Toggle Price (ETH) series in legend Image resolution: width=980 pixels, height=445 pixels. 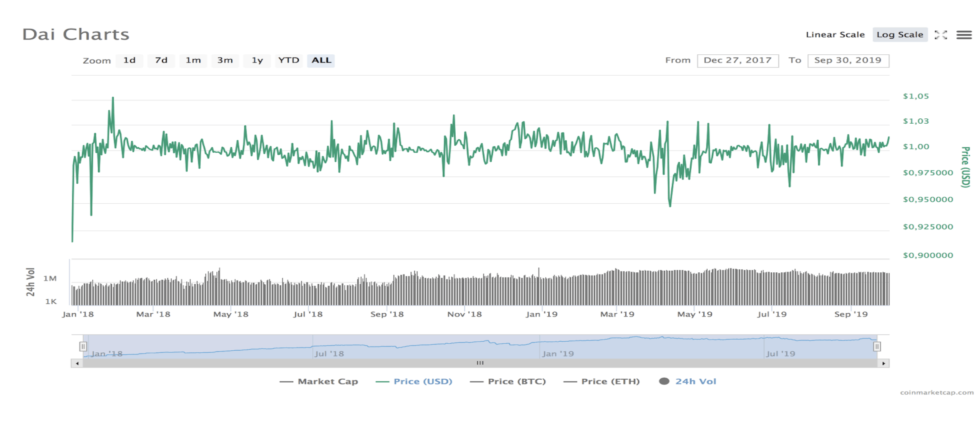coord(601,381)
